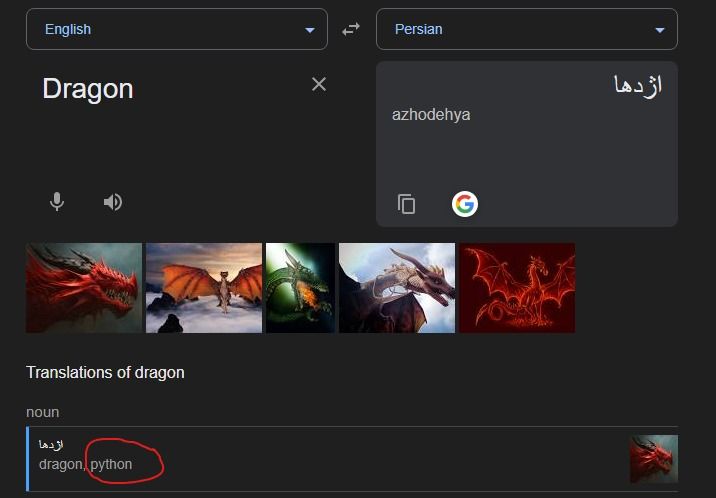Select the first red dragon head image

coord(84,288)
